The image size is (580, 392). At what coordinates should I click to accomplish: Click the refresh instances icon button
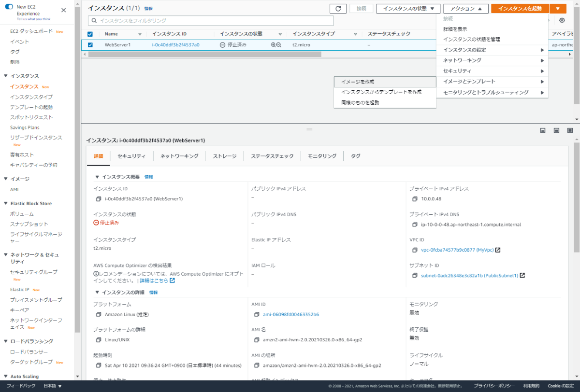click(x=338, y=8)
